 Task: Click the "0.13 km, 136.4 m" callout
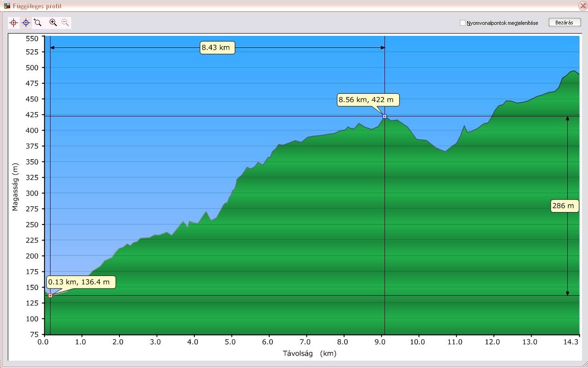(x=81, y=282)
